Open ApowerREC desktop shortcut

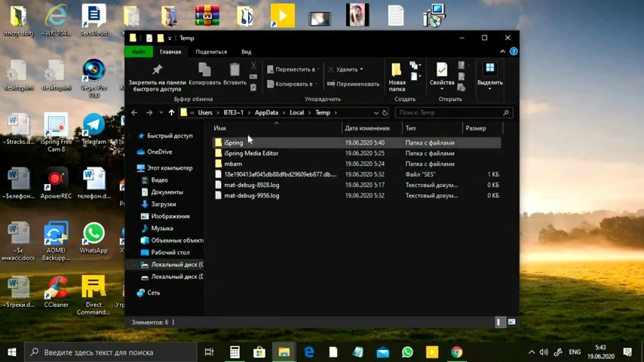click(x=56, y=183)
